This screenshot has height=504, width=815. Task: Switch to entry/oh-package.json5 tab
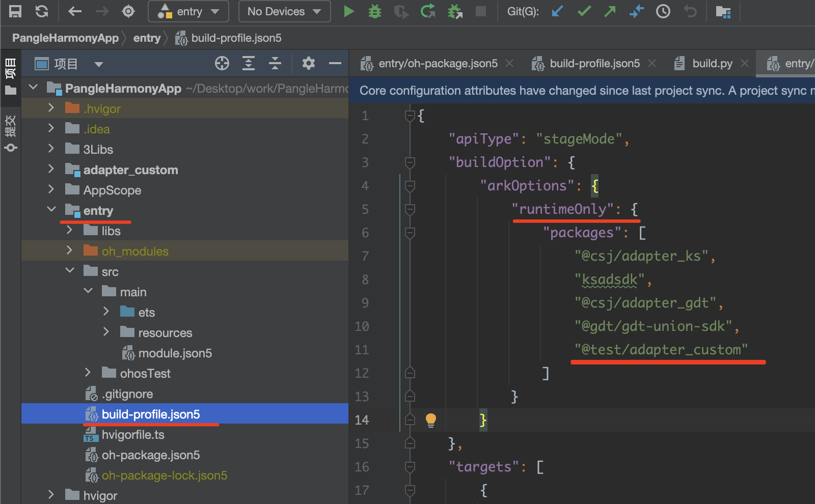click(438, 64)
